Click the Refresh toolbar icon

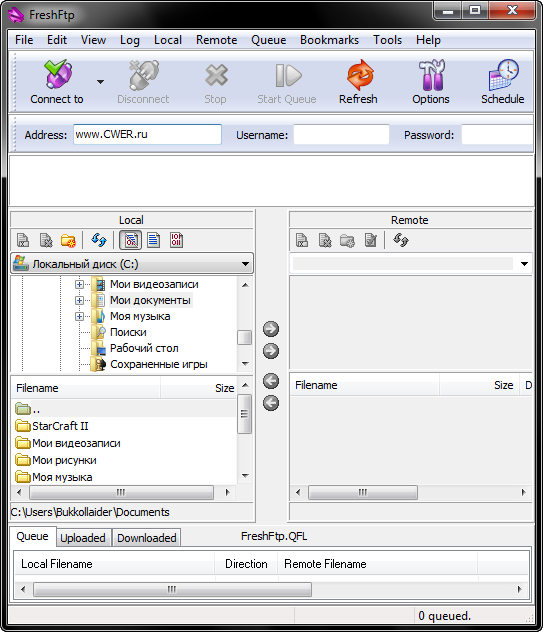pos(359,75)
